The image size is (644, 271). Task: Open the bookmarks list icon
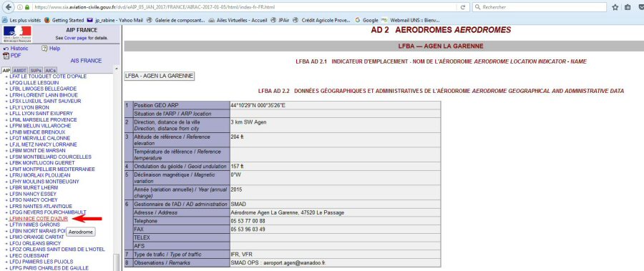coord(627,7)
